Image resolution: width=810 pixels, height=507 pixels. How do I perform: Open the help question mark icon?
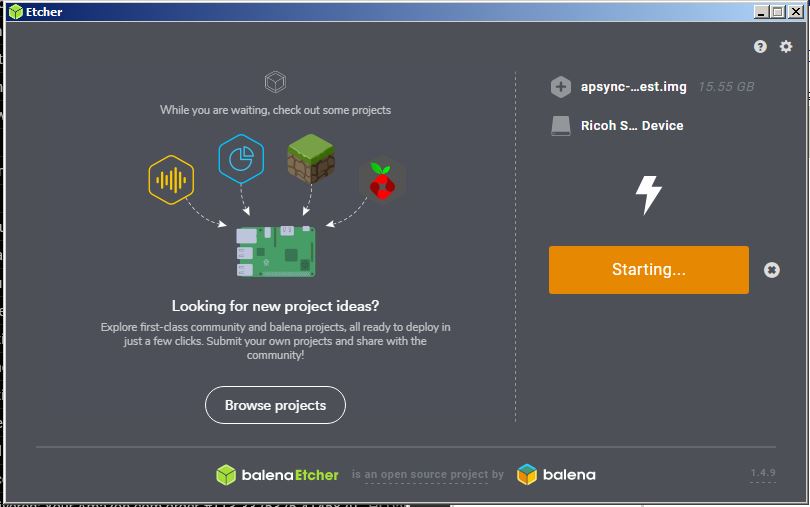tap(760, 47)
